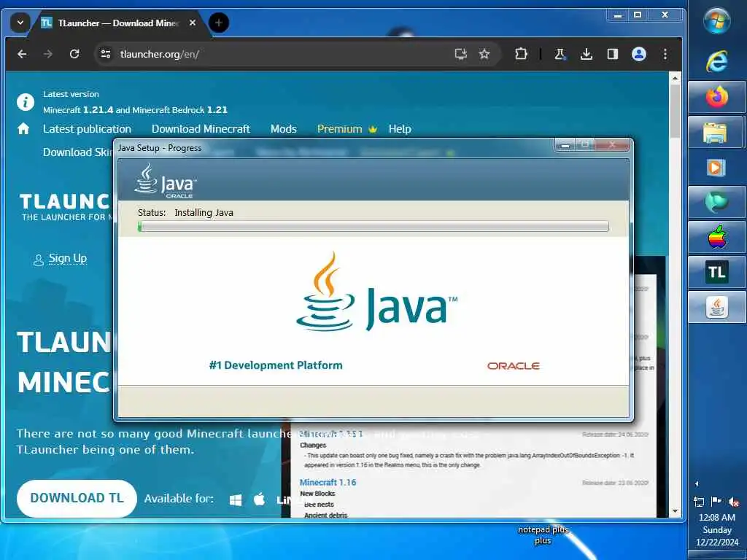
Task: Open Latest publication menu
Action: 87,128
